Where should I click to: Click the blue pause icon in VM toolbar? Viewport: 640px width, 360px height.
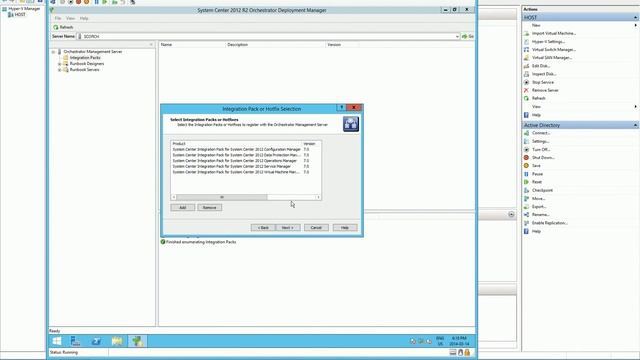[96, 2]
